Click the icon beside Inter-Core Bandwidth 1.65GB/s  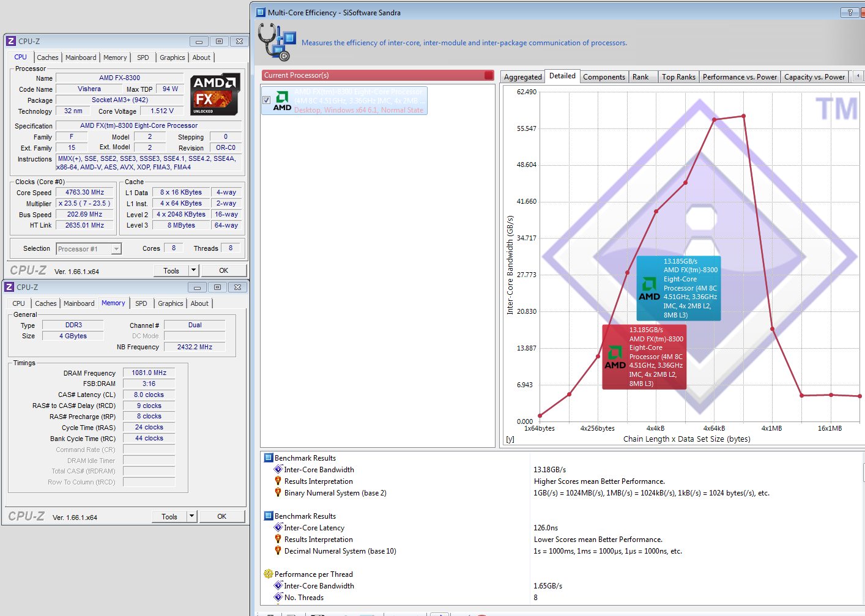click(278, 585)
